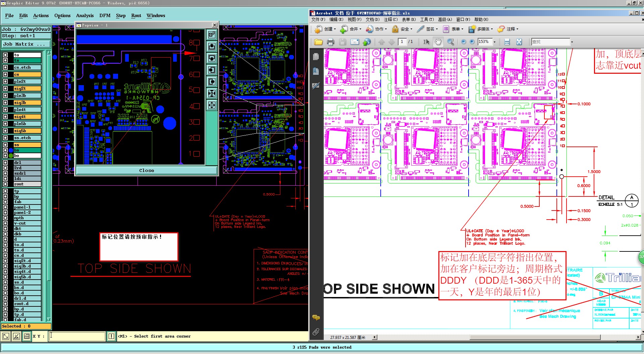
Task: Toggle the checkbox for layer 'ss.etch'
Action: pos(5,138)
